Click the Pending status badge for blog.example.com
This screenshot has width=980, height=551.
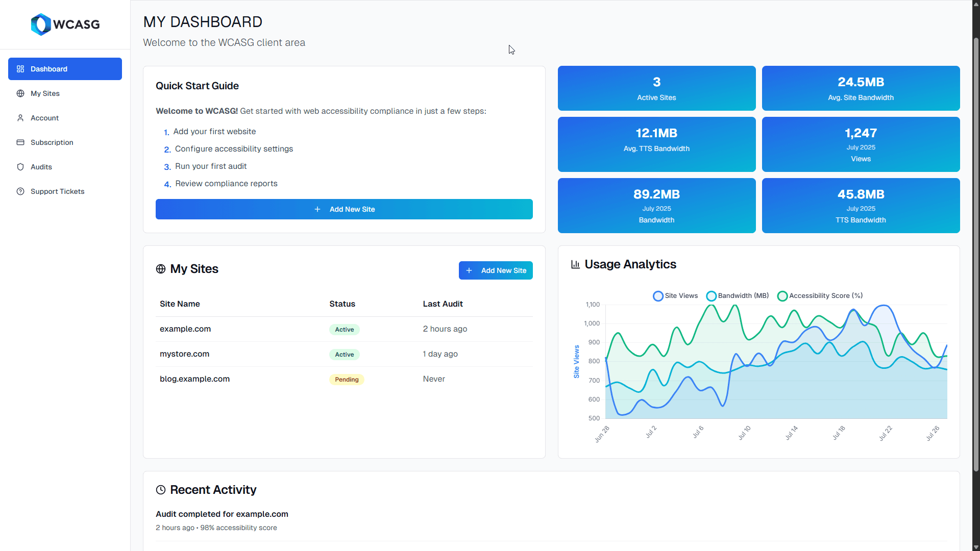[x=347, y=379]
